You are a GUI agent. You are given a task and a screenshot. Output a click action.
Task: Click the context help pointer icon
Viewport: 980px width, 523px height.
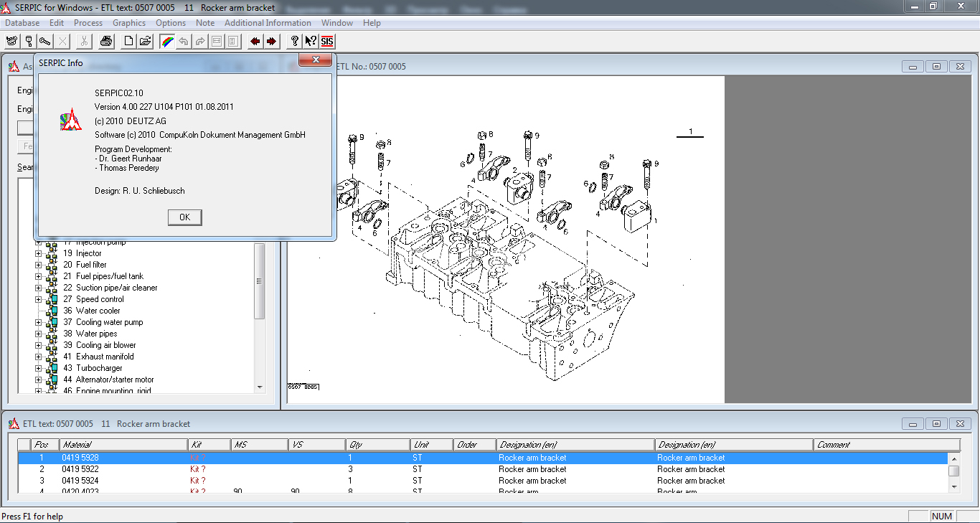click(311, 41)
